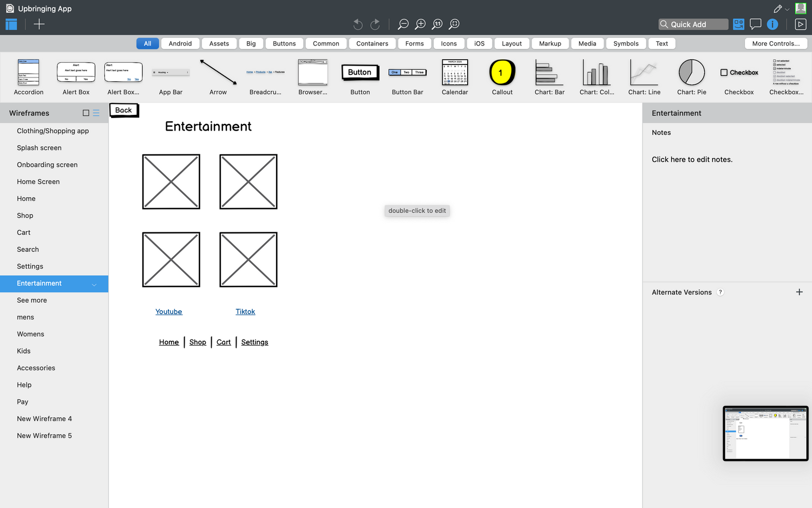The height and width of the screenshot is (508, 812).
Task: Select the Chart: Pie control
Action: tap(692, 77)
